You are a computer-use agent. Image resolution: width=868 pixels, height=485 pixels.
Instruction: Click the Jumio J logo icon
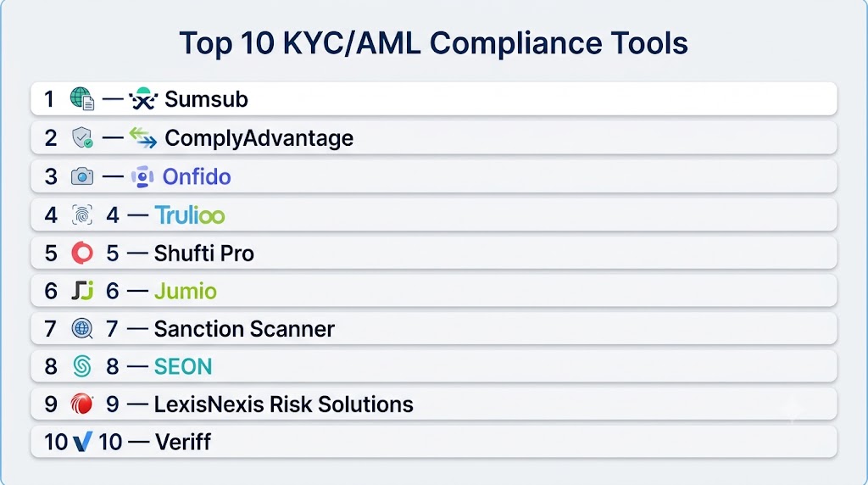click(x=82, y=291)
